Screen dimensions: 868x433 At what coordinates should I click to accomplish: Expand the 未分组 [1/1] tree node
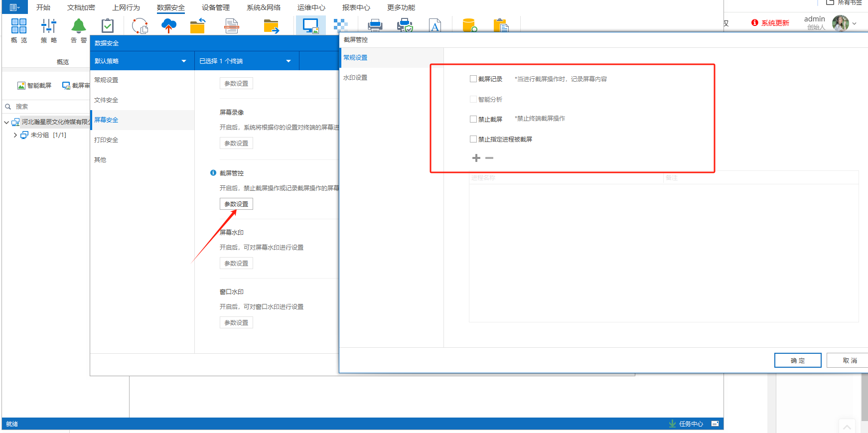(x=15, y=135)
